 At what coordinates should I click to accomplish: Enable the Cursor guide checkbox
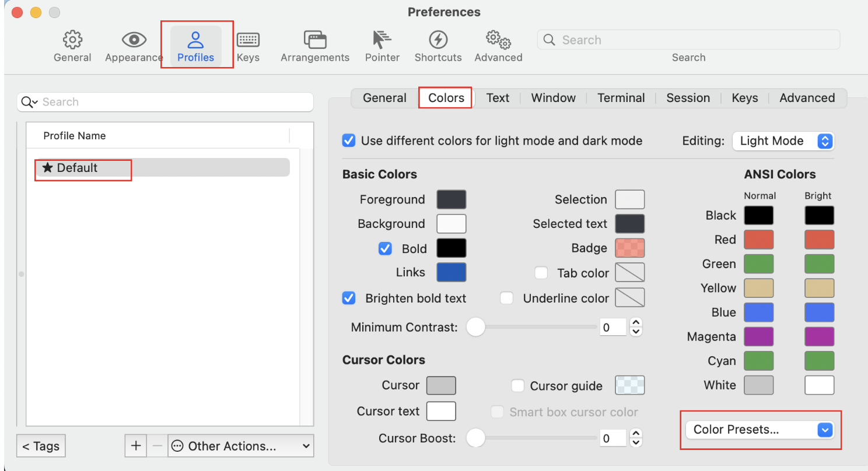coord(517,385)
